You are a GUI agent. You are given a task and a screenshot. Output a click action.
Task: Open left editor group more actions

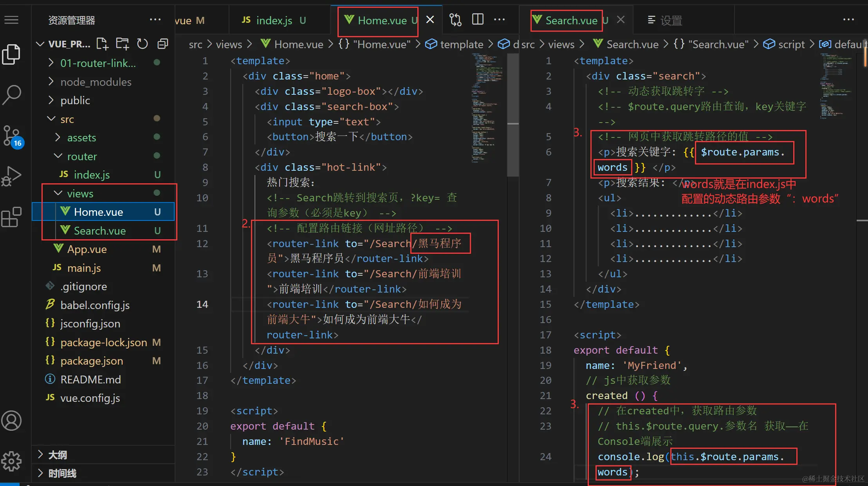click(x=499, y=20)
